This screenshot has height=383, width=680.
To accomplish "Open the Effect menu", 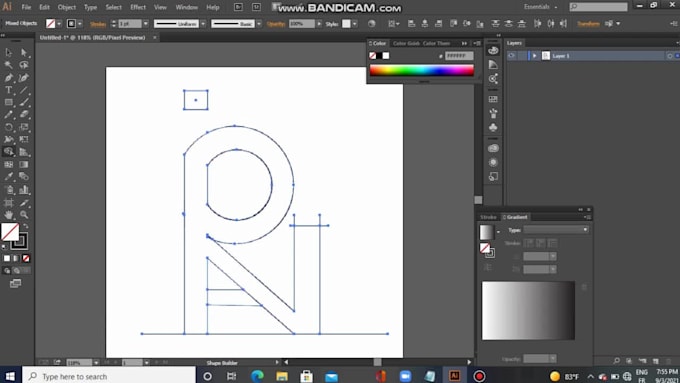I will [x=138, y=7].
